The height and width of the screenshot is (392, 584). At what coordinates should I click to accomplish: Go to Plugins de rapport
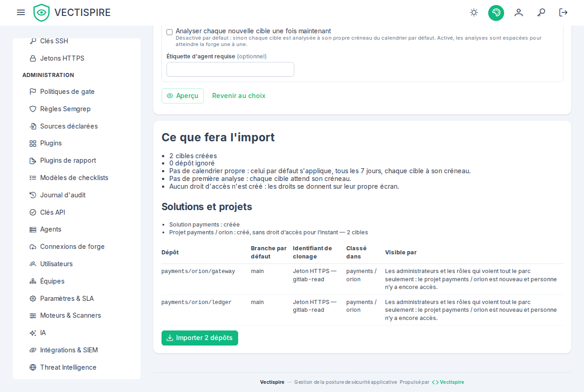coord(77,160)
